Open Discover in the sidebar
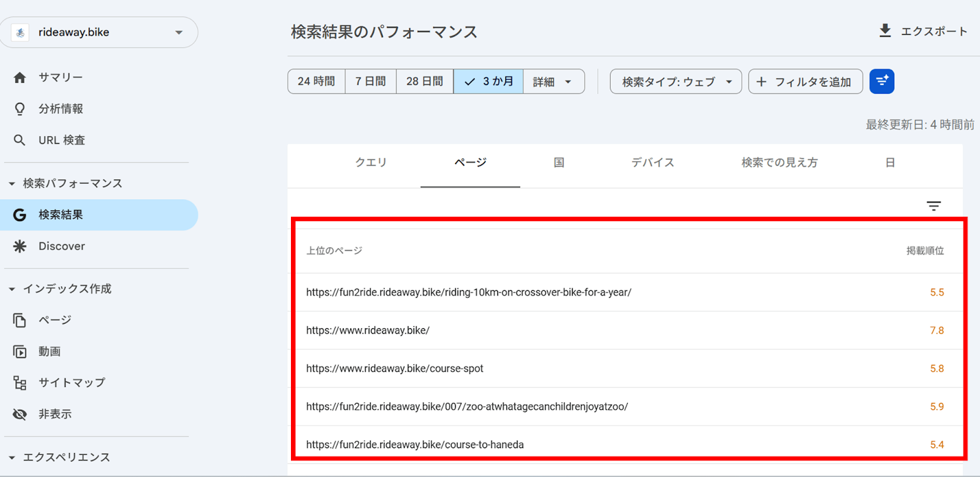Image resolution: width=980 pixels, height=477 pixels. [x=62, y=246]
